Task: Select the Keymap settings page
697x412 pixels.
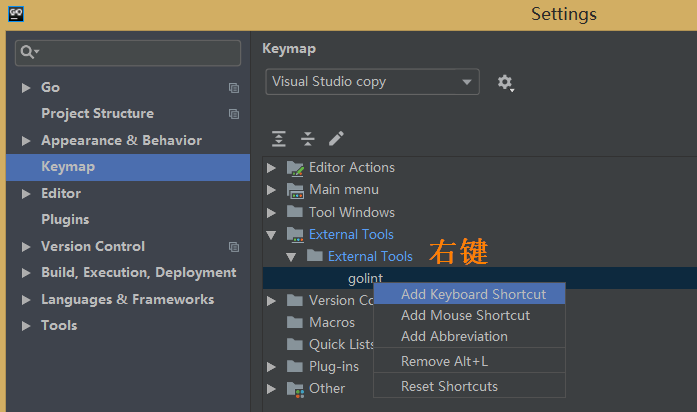Action: pos(128,167)
